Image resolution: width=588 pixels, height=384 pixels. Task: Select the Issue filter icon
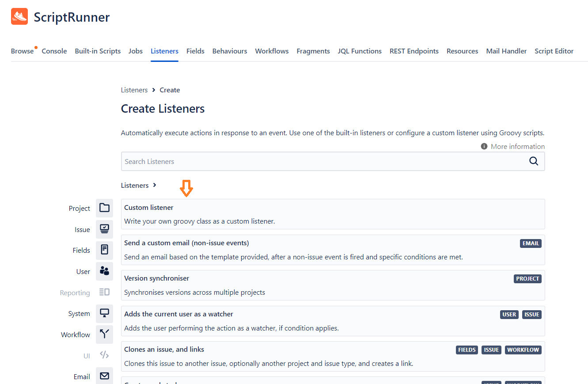pyautogui.click(x=104, y=229)
